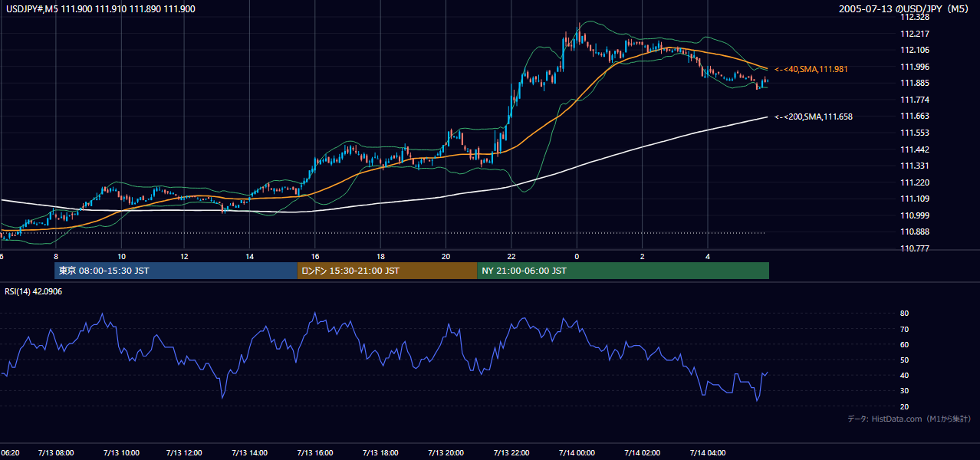
Task: Select hour tick 22 below the price chart
Action: click(x=511, y=255)
